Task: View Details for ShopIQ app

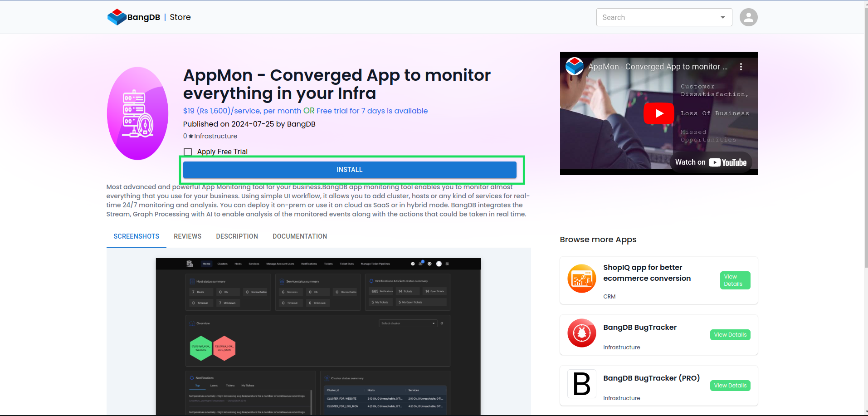Action: click(x=735, y=280)
